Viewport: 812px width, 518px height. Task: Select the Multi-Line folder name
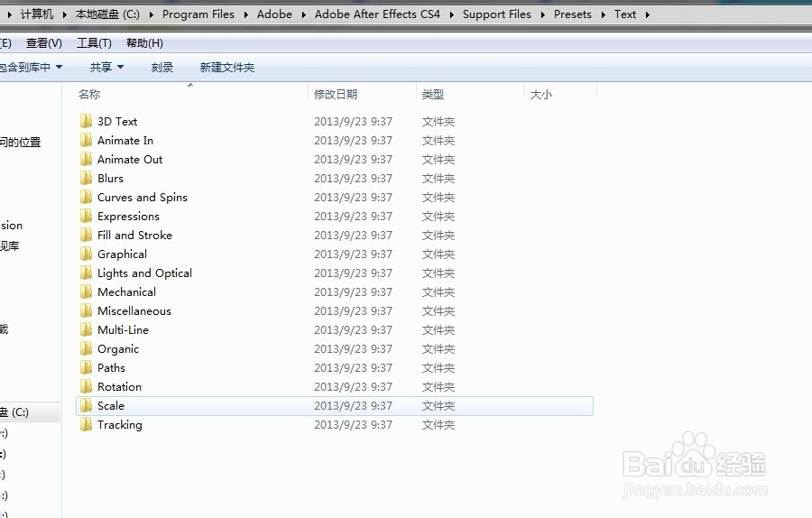124,330
